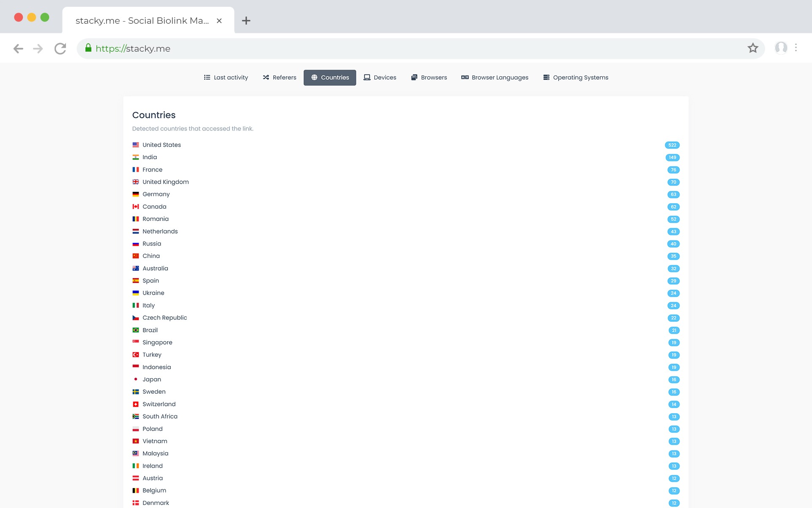
Task: Open Browser Languages tab
Action: (494, 77)
